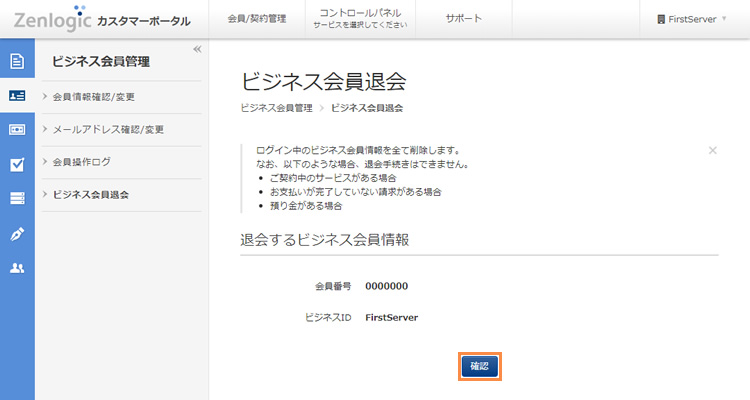Viewport: 750px width, 400px height.
Task: Open the payment card icon in the sidebar
Action: tap(17, 130)
